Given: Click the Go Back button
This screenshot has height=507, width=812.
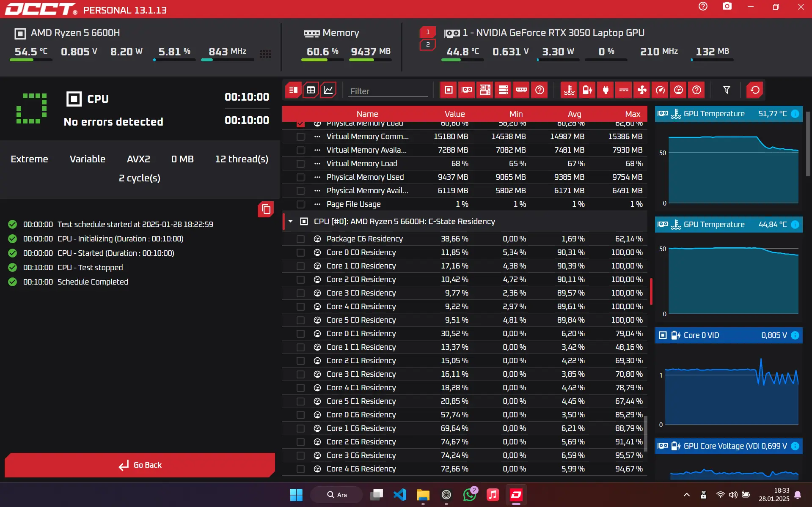Looking at the screenshot, I should (140, 465).
